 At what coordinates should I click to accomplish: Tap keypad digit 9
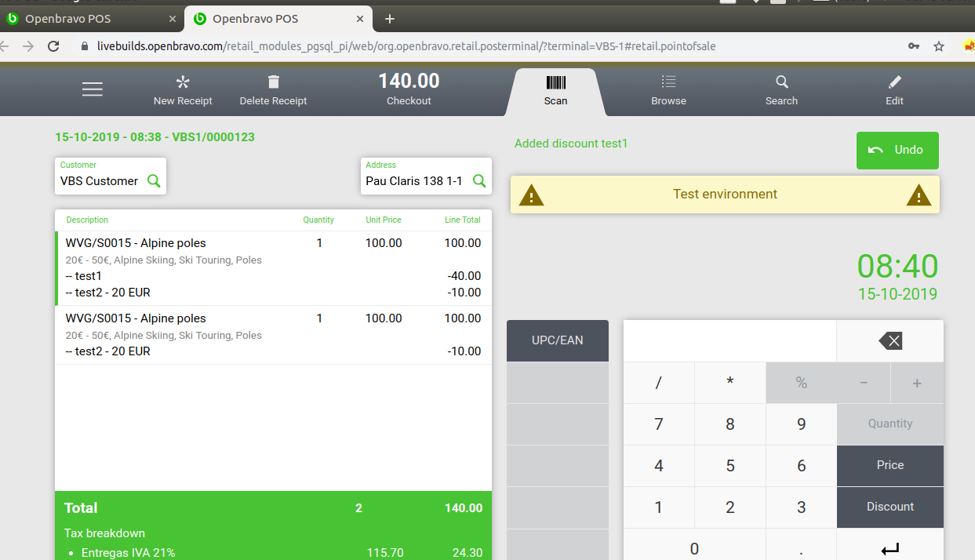801,424
